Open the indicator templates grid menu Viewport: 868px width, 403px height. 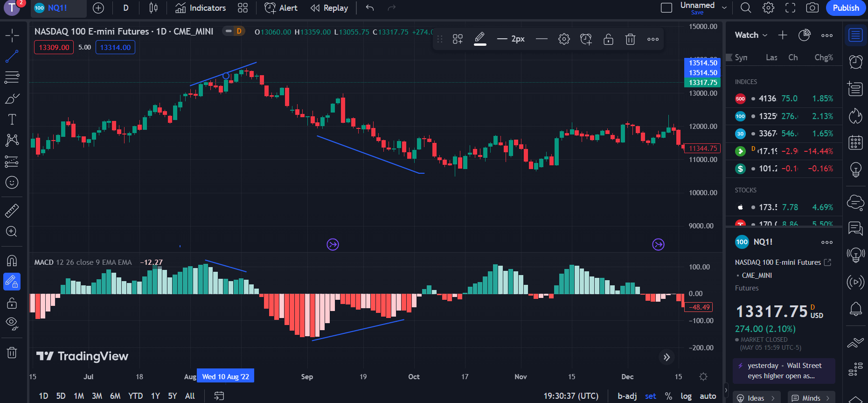coord(243,8)
